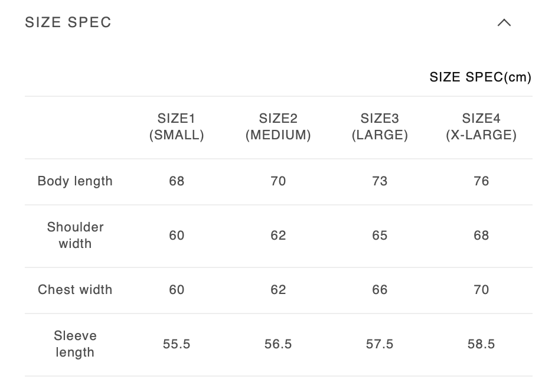Collapse the SIZE SPEC section chevron
This screenshot has height=392, width=555.
(x=504, y=23)
